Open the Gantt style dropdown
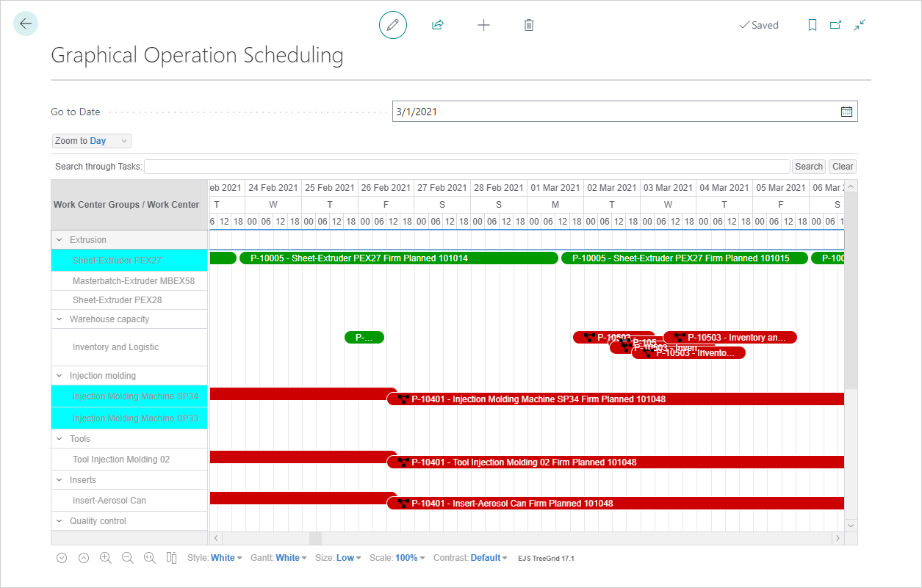Image resolution: width=922 pixels, height=588 pixels. coord(289,558)
